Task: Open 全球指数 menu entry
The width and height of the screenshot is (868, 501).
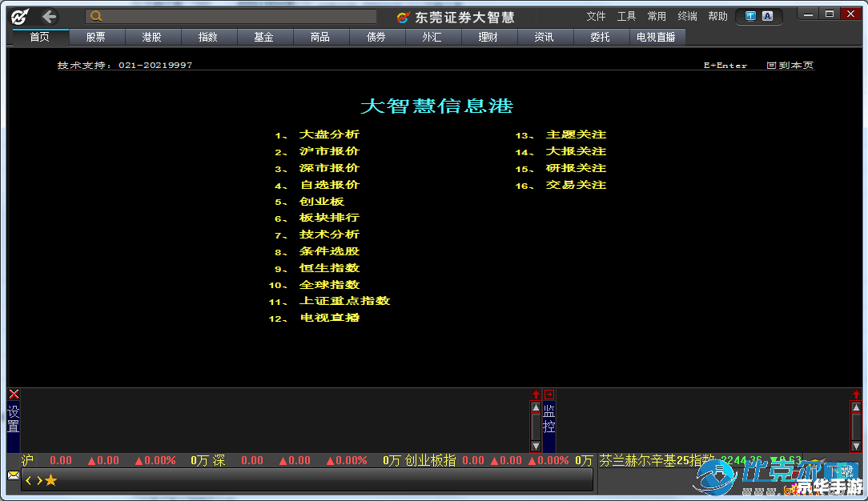Action: [329, 285]
